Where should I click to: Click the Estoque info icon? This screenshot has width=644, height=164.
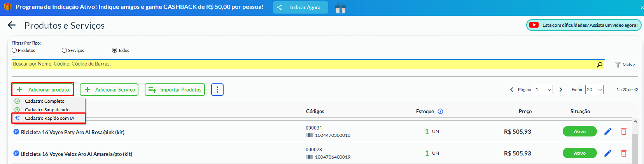(x=440, y=111)
